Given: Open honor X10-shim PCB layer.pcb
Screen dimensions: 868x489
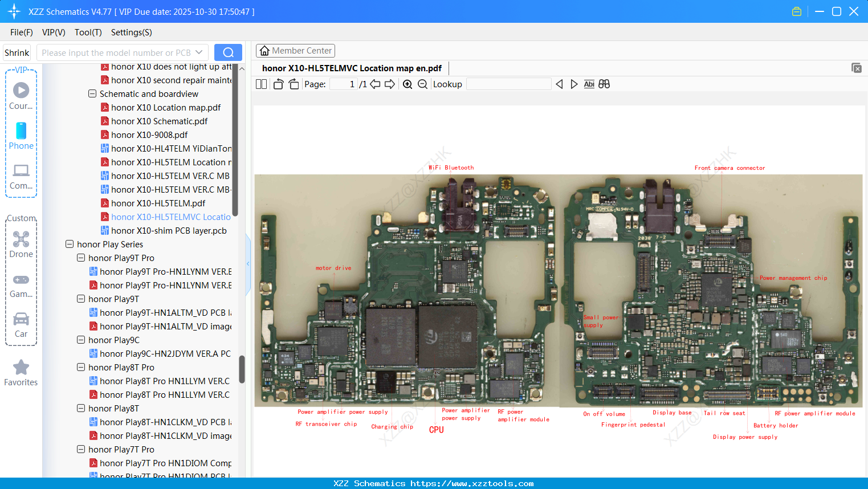Looking at the screenshot, I should [x=169, y=230].
